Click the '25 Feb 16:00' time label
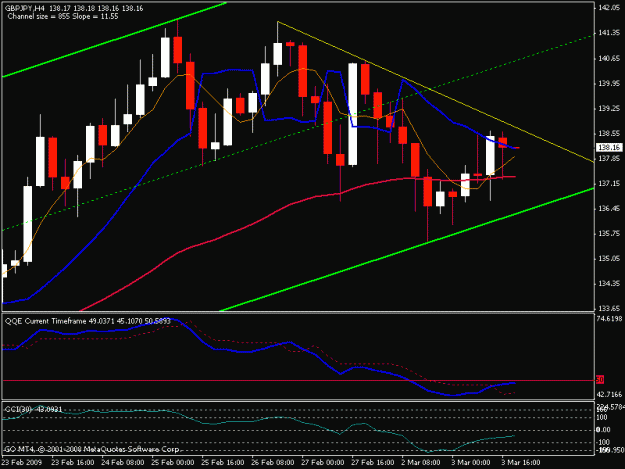Screen dimensions: 625x469 tap(223, 463)
